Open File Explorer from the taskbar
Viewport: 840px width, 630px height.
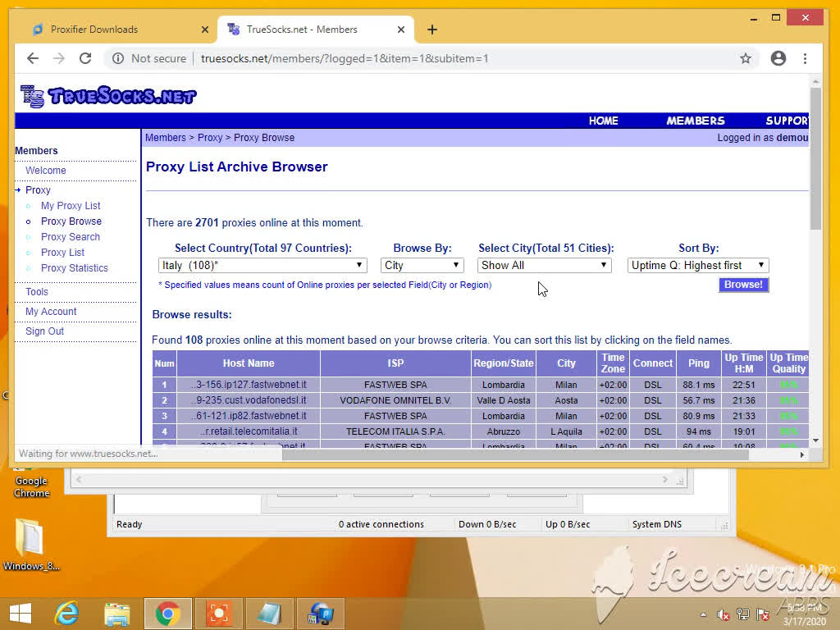tap(116, 614)
